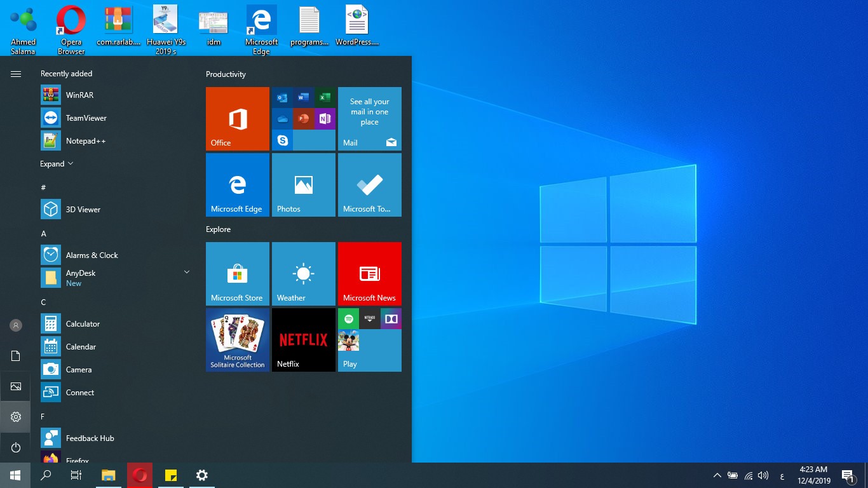Select the programs text file on desktop
The height and width of the screenshot is (488, 868).
click(309, 27)
